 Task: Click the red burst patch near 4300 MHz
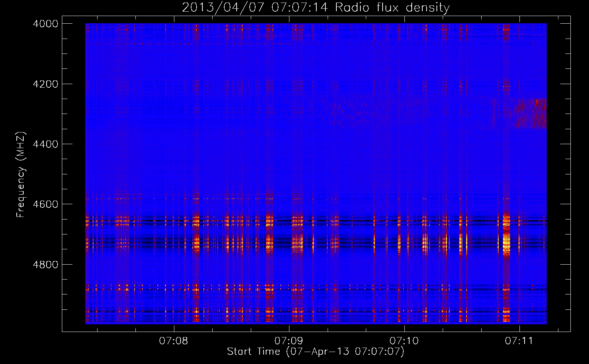530,114
